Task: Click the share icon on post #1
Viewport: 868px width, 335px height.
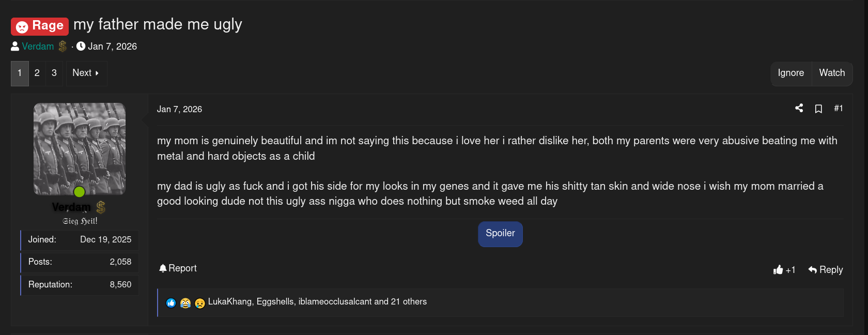Action: click(799, 109)
